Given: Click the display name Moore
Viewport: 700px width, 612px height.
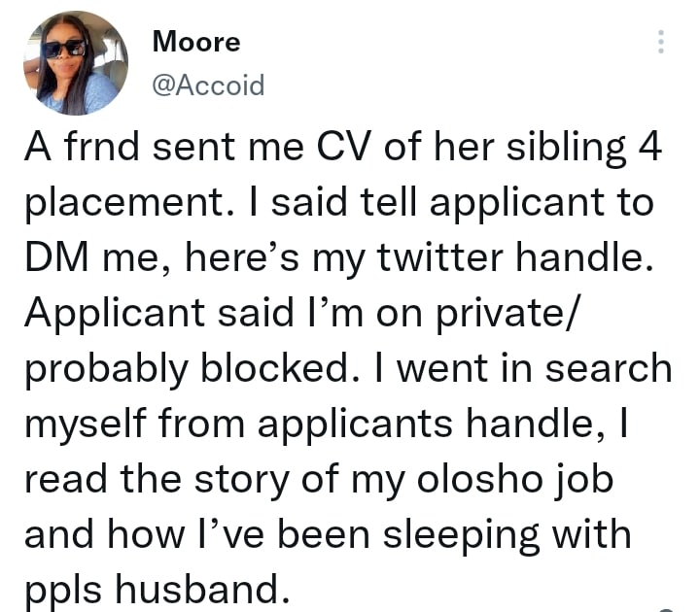Looking at the screenshot, I should tap(196, 42).
